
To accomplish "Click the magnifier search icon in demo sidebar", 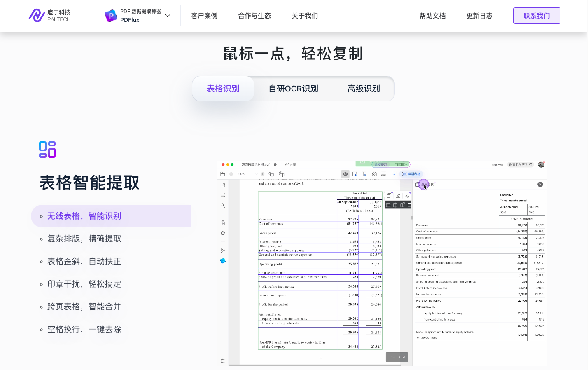I will coord(223,206).
